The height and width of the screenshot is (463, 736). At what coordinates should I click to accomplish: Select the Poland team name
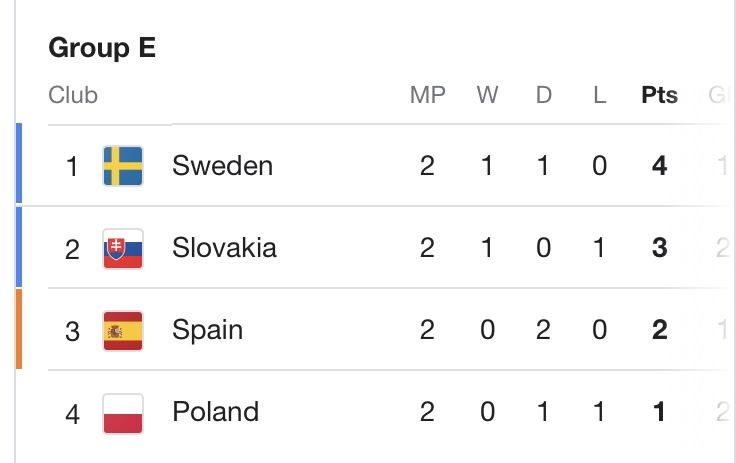tap(215, 412)
